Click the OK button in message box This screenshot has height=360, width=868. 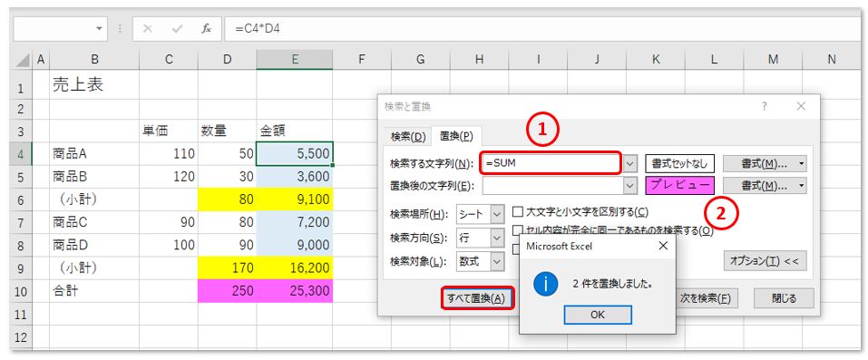pos(598,315)
